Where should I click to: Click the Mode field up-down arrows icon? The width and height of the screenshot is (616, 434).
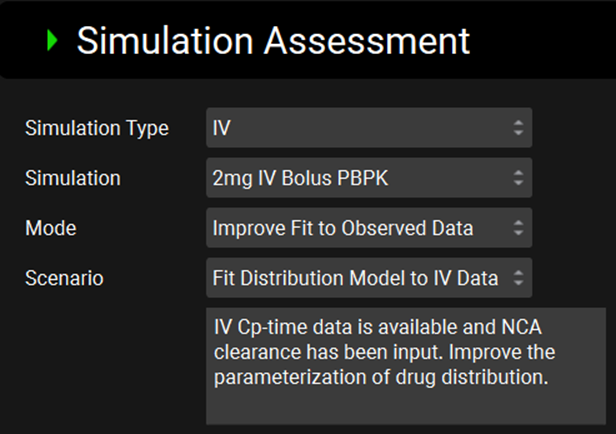[x=517, y=228]
